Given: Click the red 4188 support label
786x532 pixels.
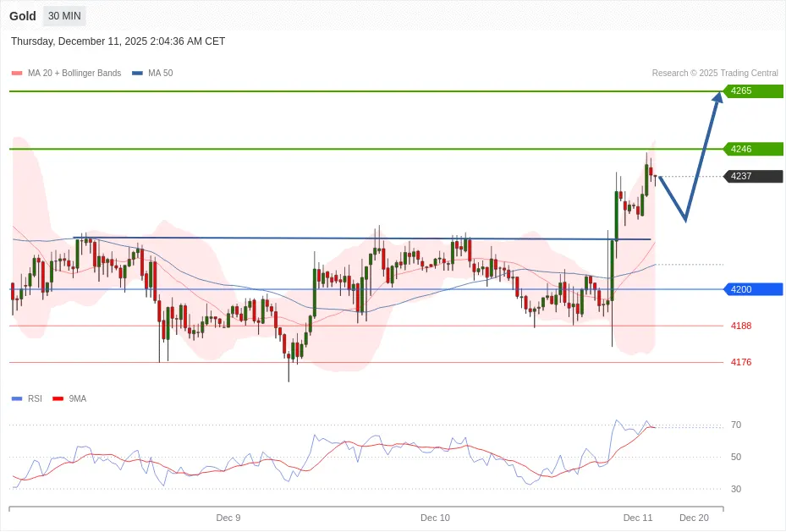Looking at the screenshot, I should coord(741,326).
